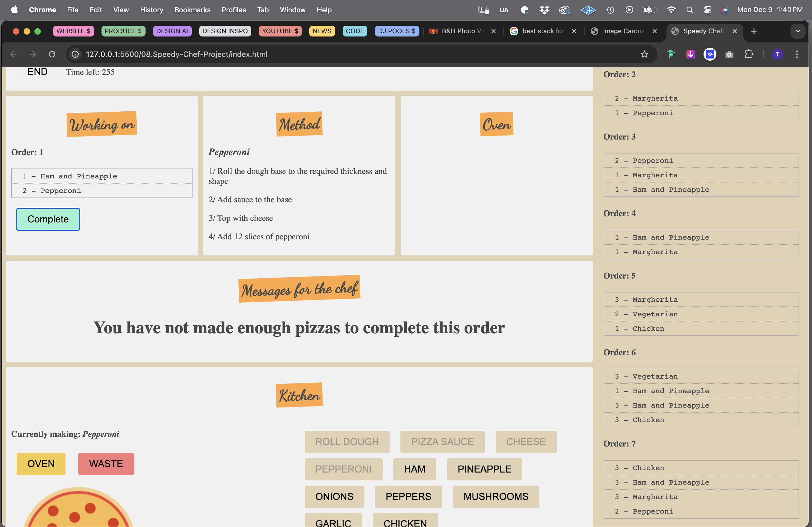
Task: Click '2 – Vegetarian' in Order 5
Action: tap(701, 314)
